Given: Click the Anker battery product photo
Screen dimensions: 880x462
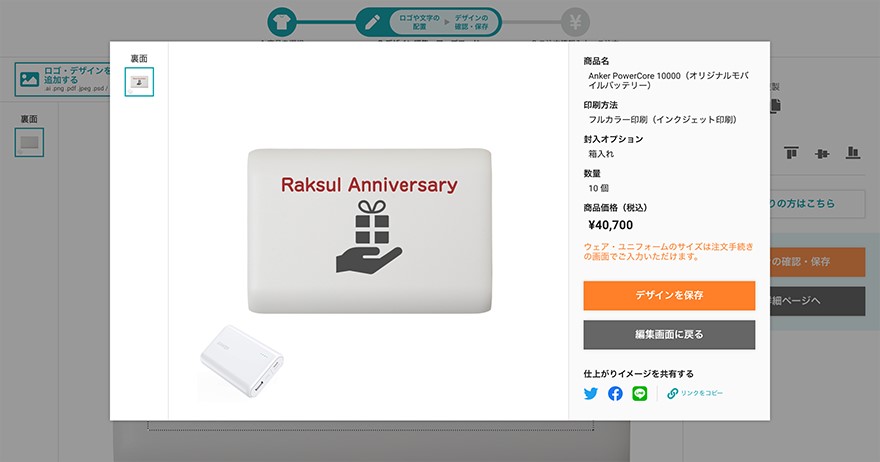Looking at the screenshot, I should tap(241, 360).
